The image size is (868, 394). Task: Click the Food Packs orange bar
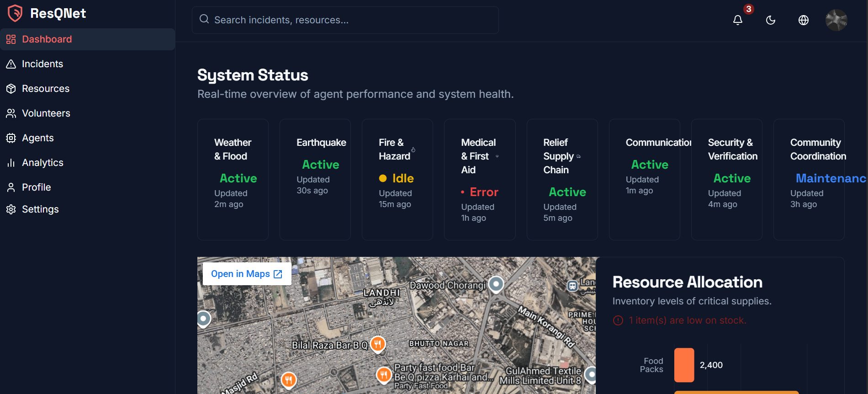click(x=684, y=365)
